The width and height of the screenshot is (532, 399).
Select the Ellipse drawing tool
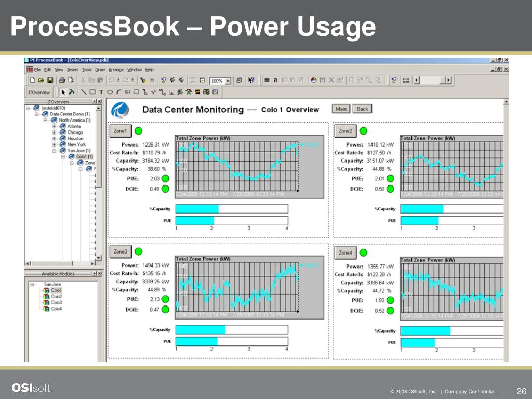(x=110, y=92)
